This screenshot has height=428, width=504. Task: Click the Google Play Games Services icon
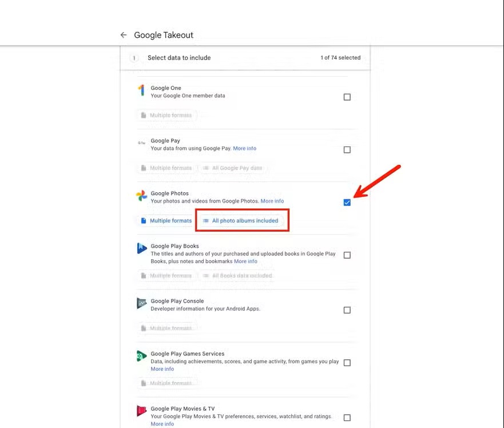(141, 356)
